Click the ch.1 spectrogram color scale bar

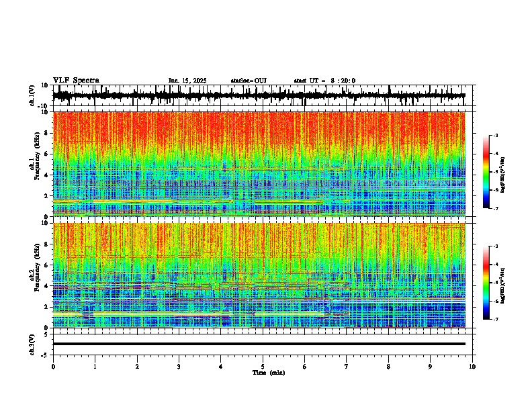(x=486, y=172)
